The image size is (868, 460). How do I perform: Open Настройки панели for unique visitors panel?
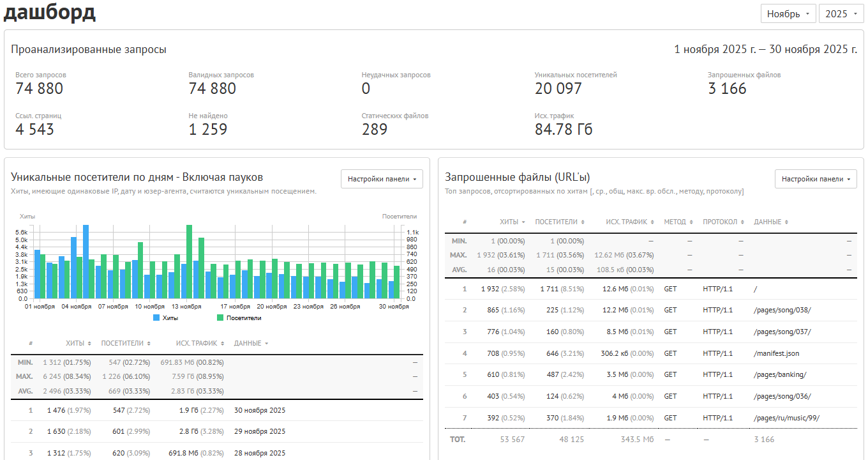coord(382,179)
